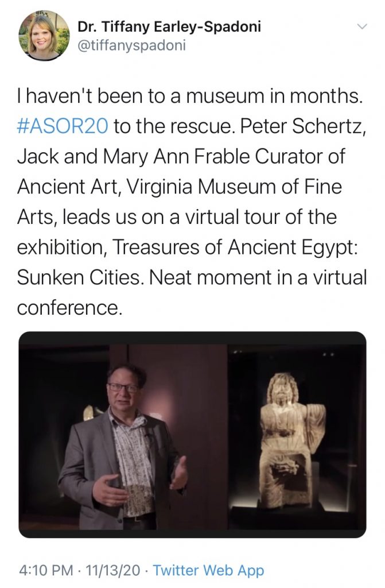Expand the tweet options chevron menu
Image resolution: width=385 pixels, height=588 pixels.
(x=361, y=26)
